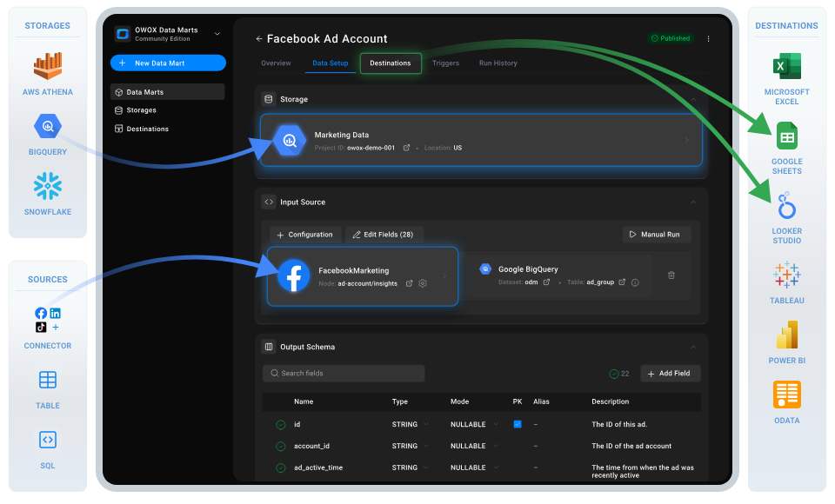Viewport: 835px width, 504px height.
Task: Select the BigQuery storage icon
Action: coord(47,127)
